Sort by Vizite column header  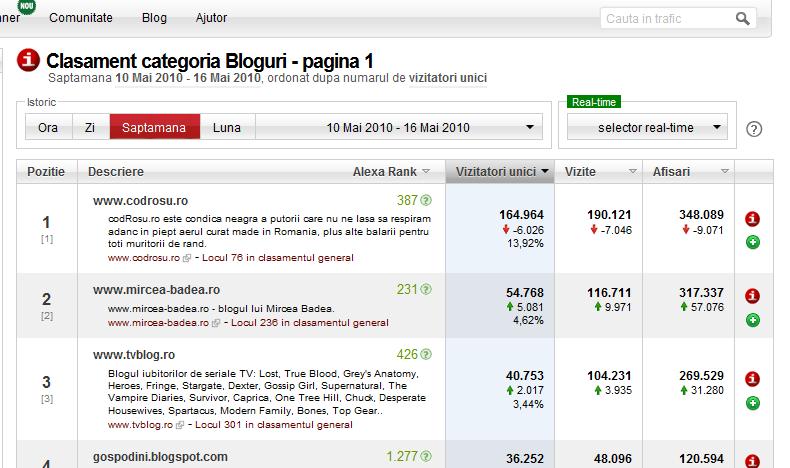[x=599, y=172]
